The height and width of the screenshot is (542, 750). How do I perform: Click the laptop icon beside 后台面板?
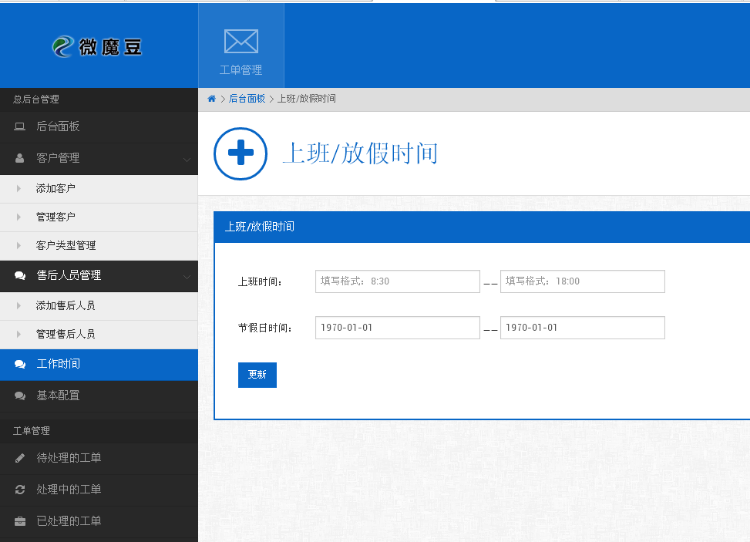(19, 126)
